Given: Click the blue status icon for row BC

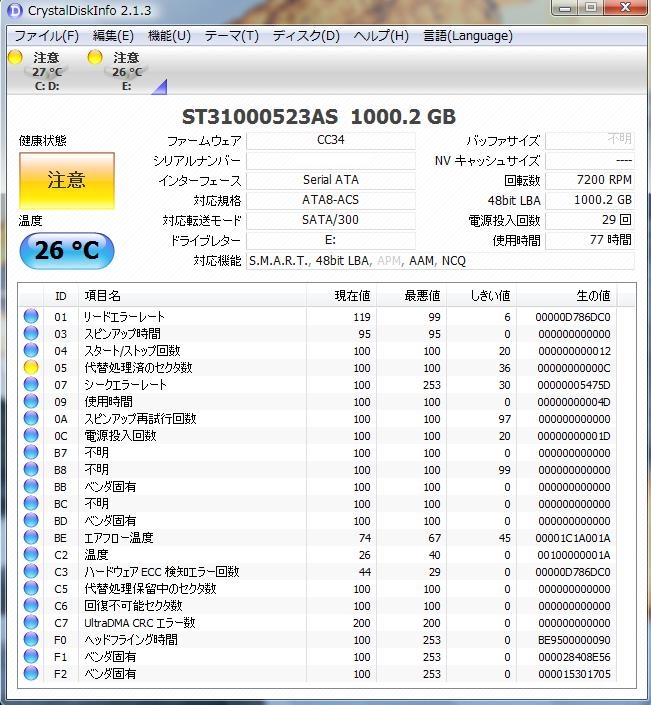Looking at the screenshot, I should (31, 503).
